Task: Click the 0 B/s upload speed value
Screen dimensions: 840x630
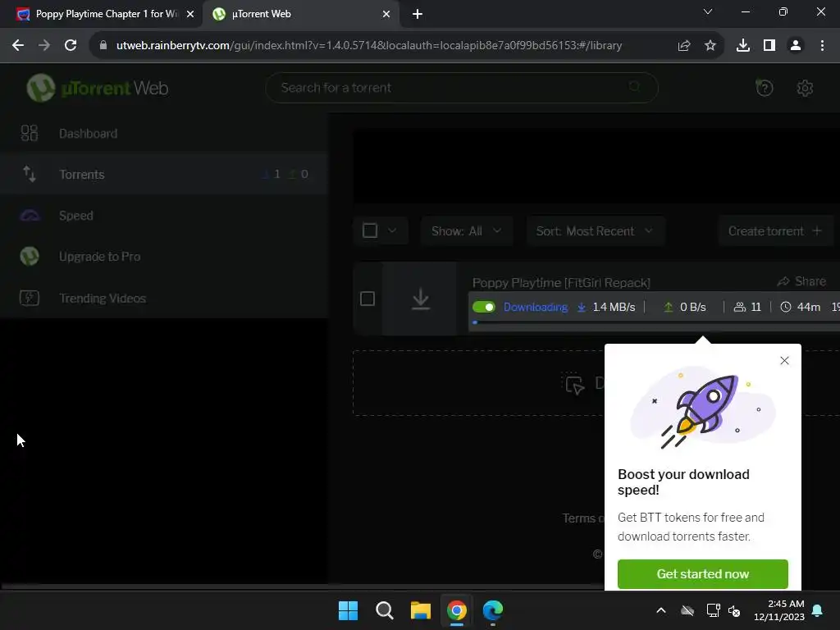Action: [692, 307]
